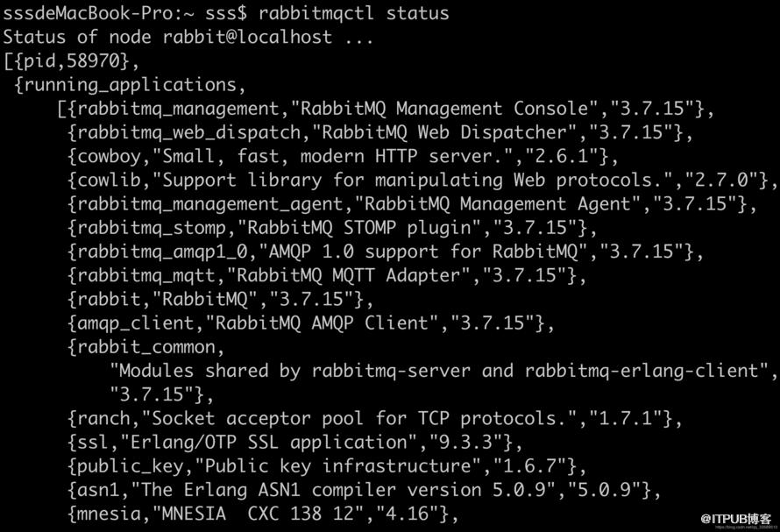This screenshot has height=532, width=780.
Task: Click the rabbitmq_stomp plugin line
Action: point(332,228)
